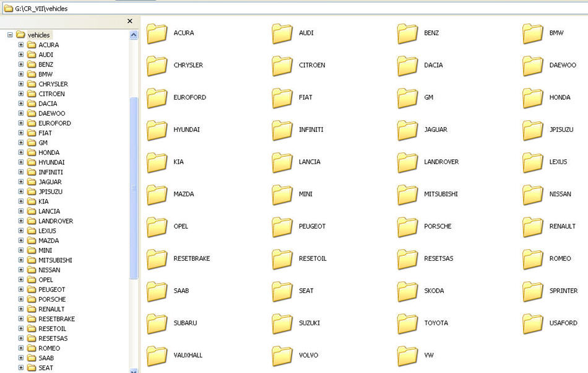Click the CHRYSLER folder icon in main pane
The height and width of the screenshot is (373, 588).
click(157, 66)
